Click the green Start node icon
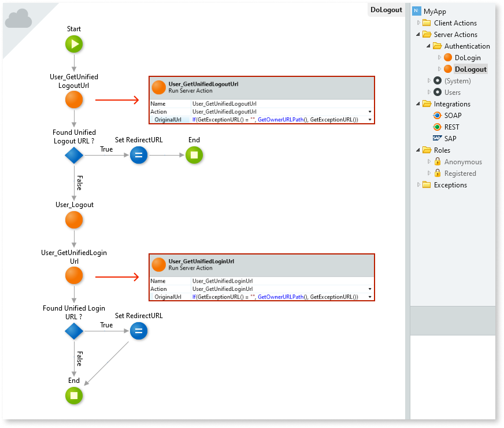The image size is (504, 428). click(74, 44)
